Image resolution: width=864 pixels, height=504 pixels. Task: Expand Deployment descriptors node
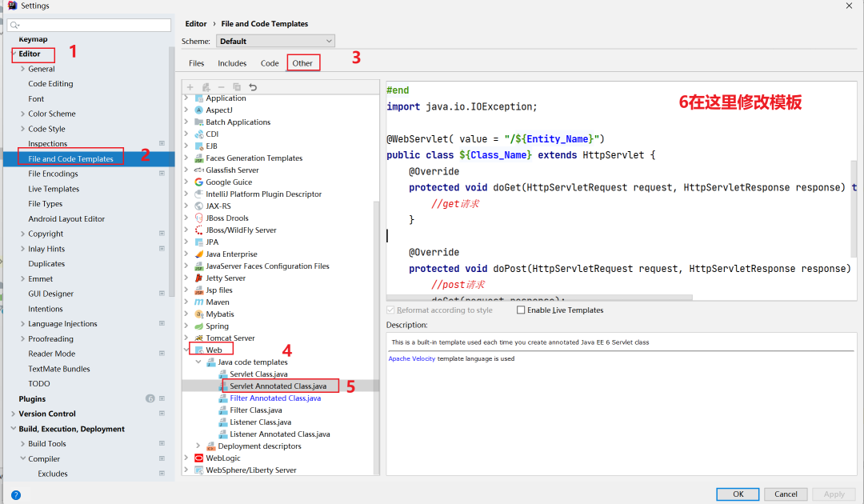(x=198, y=446)
